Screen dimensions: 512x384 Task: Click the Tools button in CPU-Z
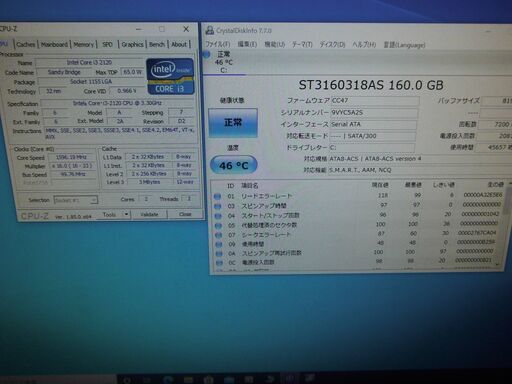[109, 215]
